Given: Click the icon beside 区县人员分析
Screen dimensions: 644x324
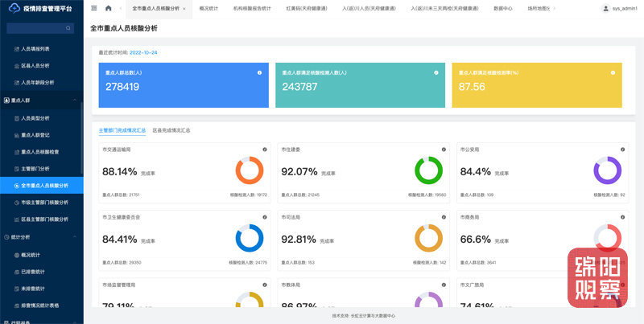Looking at the screenshot, I should pyautogui.click(x=17, y=66).
